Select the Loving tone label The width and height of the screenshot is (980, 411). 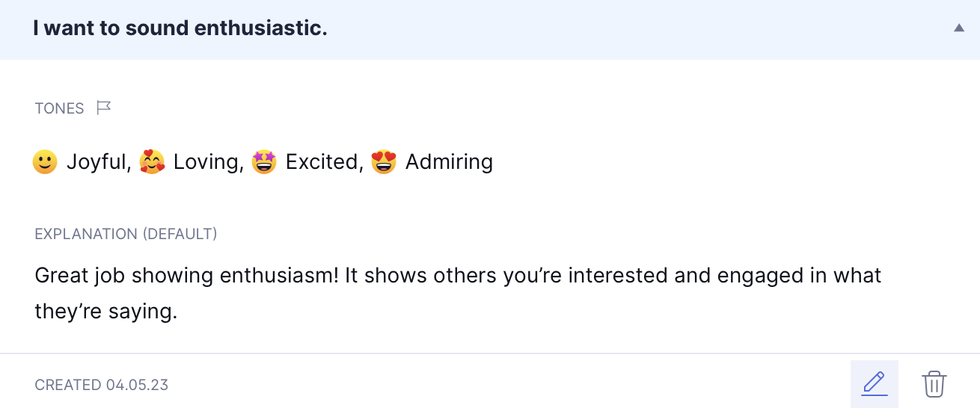click(x=206, y=162)
